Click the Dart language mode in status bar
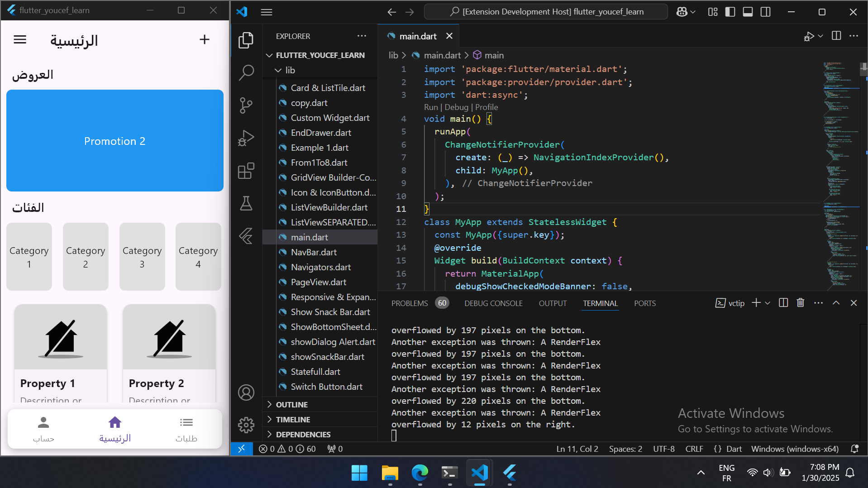The image size is (868, 488). pyautogui.click(x=734, y=449)
